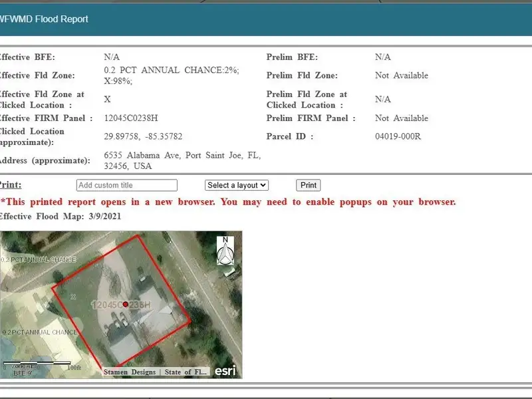Viewport: 532px width, 399px height.
Task: Click the FIRM panel number 12045C0238H value
Action: click(131, 118)
